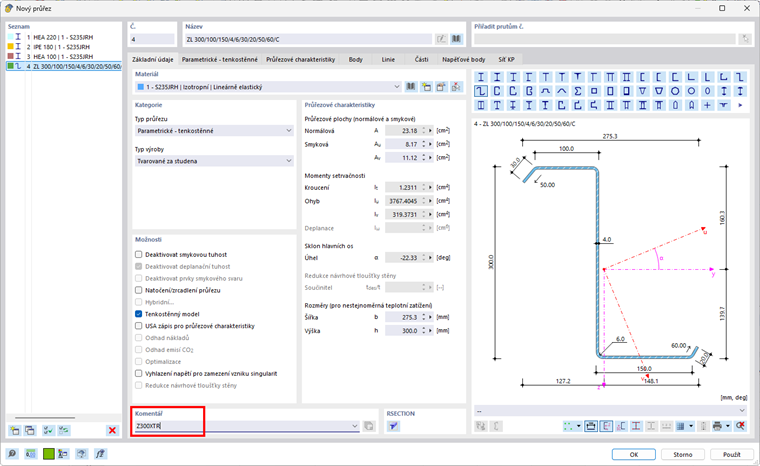This screenshot has height=466, width=760.
Task: Open the Části tab
Action: click(421, 59)
